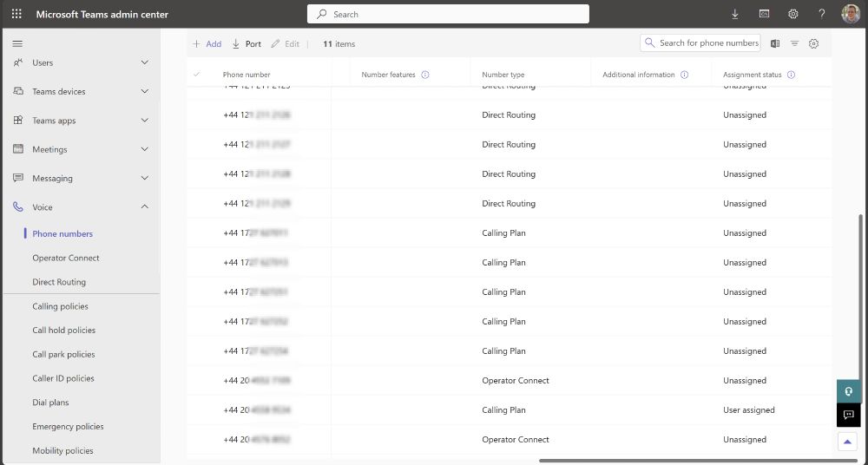Open Mobility policies in the sidebar
The height and width of the screenshot is (465, 868).
tap(62, 450)
